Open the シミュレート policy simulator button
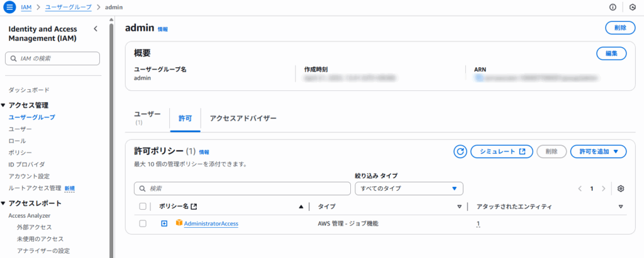 coord(502,151)
